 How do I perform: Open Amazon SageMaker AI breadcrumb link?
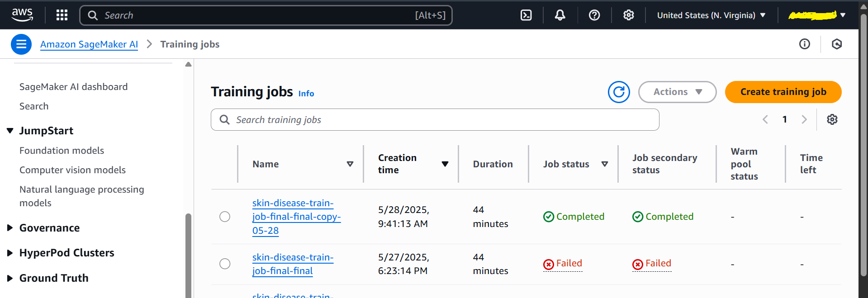point(89,44)
